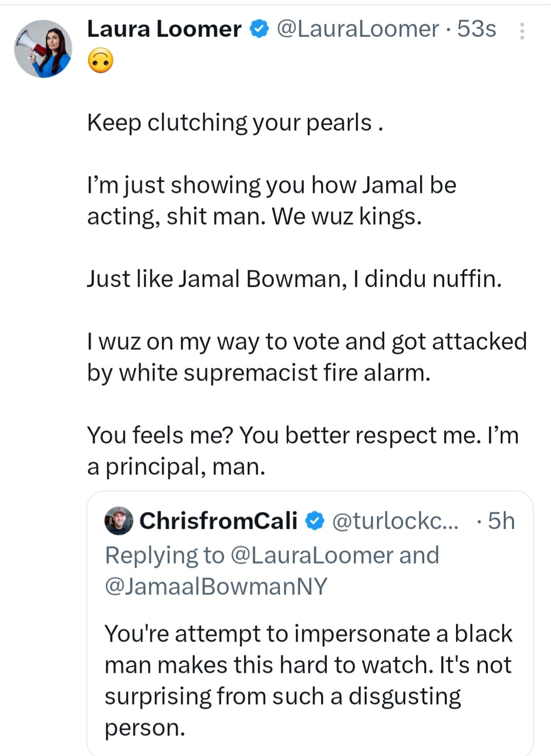Click the 'You better respect me' paragraph
551x756 pixels.
(x=303, y=451)
